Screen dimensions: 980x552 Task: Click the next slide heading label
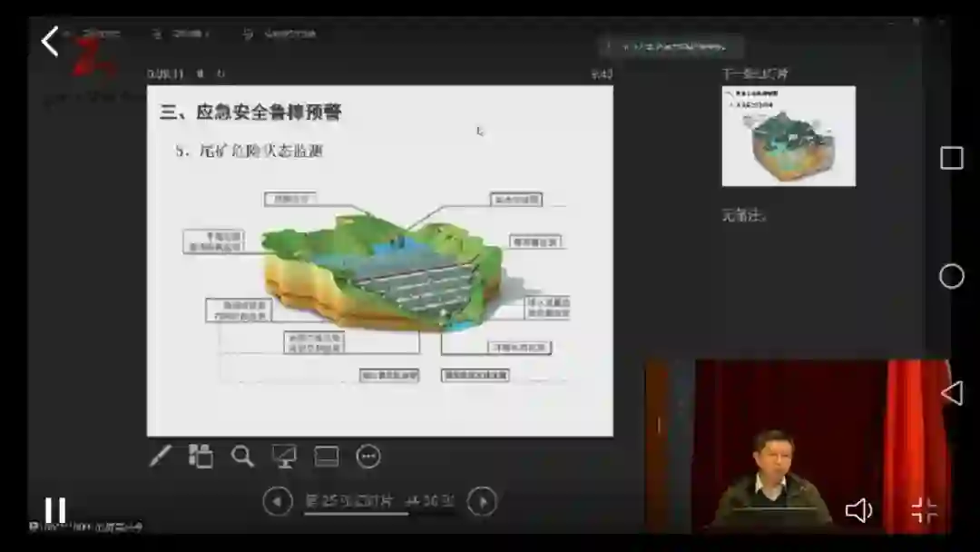(755, 74)
